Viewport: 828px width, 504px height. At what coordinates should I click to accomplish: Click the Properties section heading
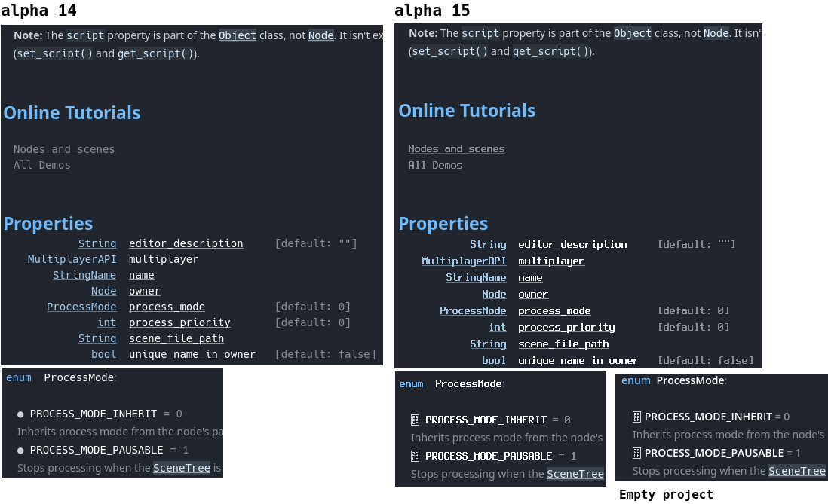coord(48,223)
